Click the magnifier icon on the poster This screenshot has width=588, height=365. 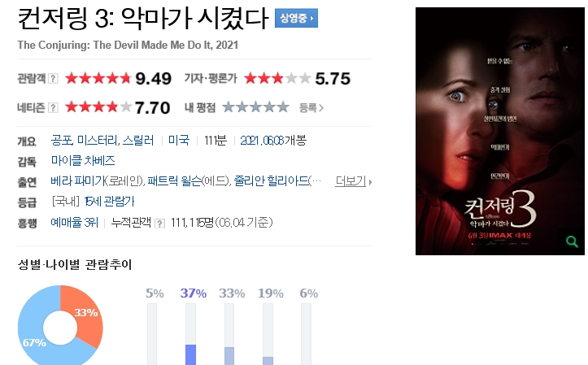click(572, 241)
